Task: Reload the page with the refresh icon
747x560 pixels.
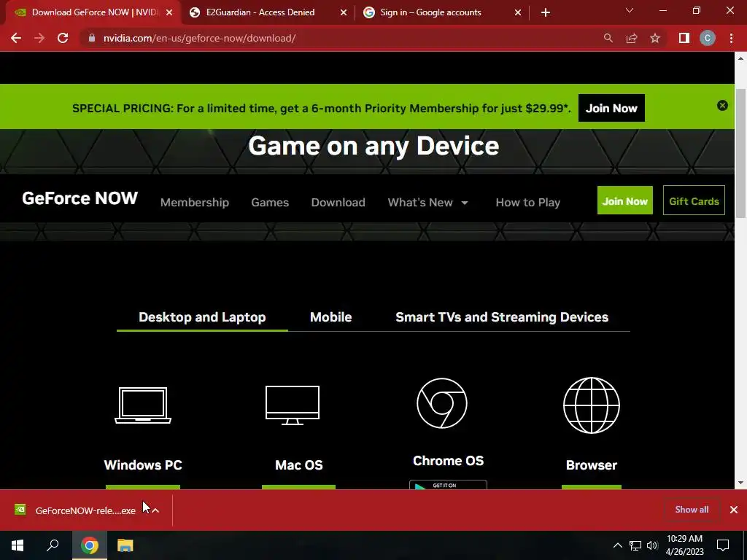Action: coord(63,38)
